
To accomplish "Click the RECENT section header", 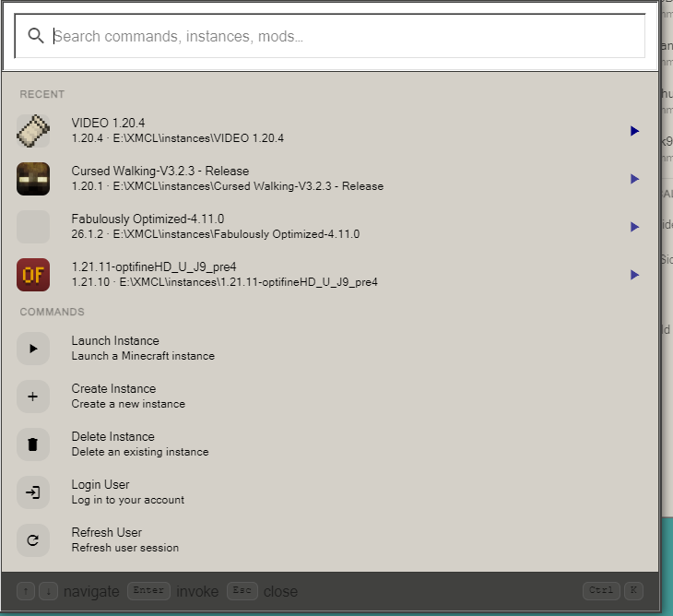I will click(42, 94).
